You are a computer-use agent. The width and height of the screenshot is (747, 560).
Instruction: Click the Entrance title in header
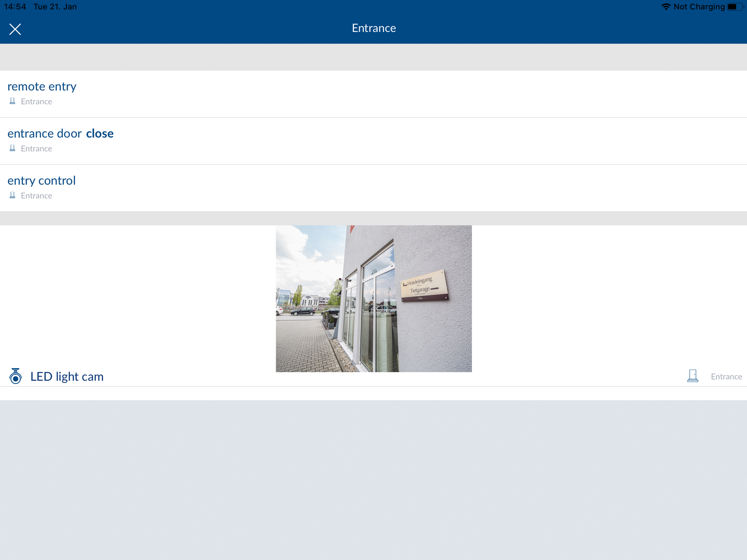pyautogui.click(x=373, y=28)
